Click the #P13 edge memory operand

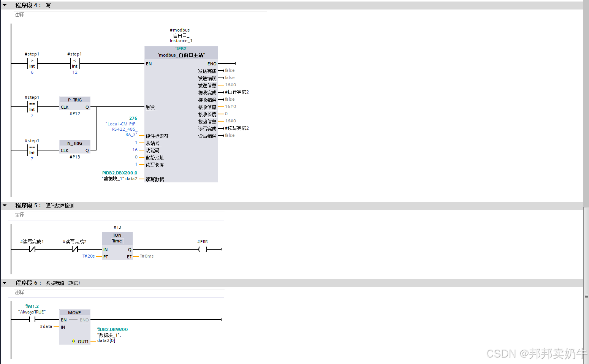point(75,157)
